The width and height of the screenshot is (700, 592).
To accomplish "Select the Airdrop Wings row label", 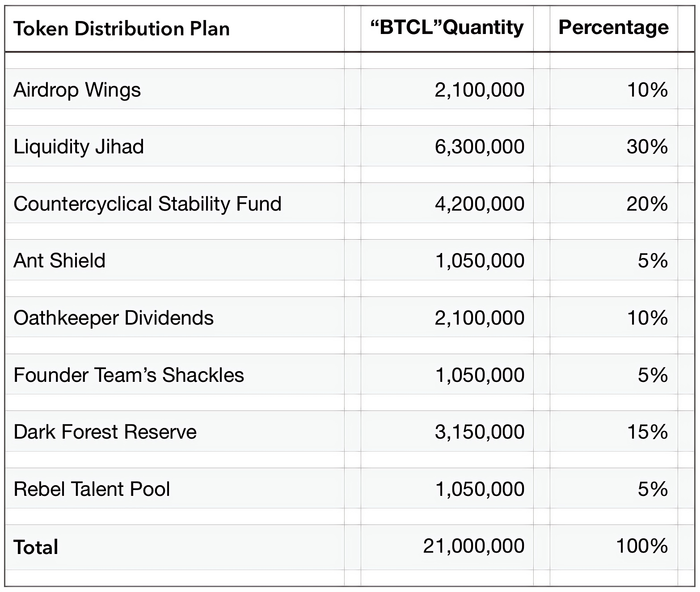I will [77, 89].
